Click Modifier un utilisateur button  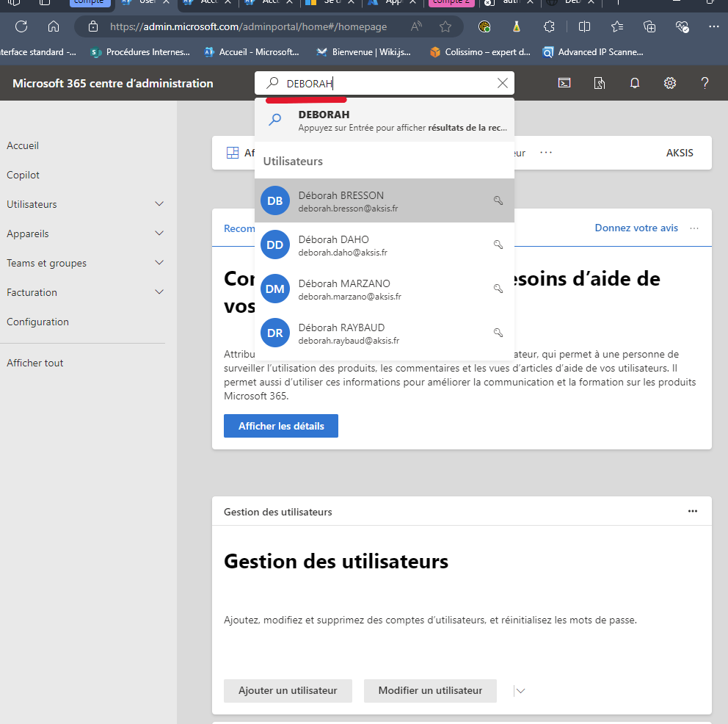430,691
